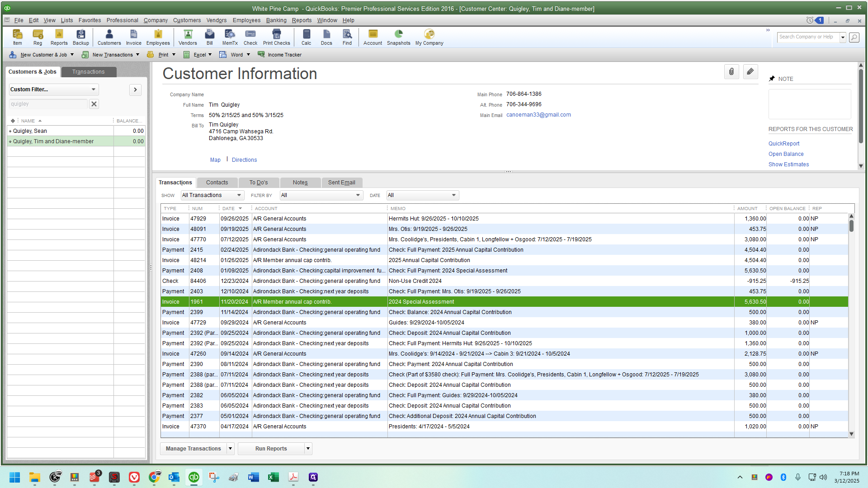This screenshot has height=488, width=868.
Task: Open Run Reports dropdown arrow
Action: [x=308, y=449]
